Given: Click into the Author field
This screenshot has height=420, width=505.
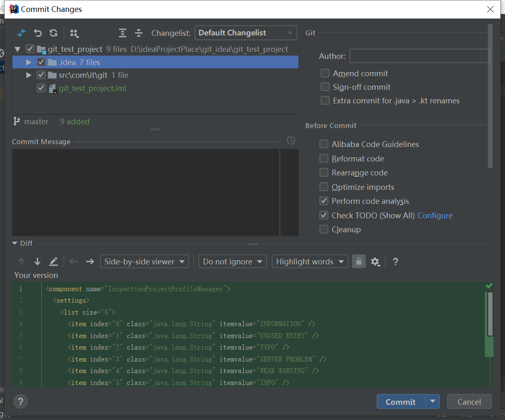Looking at the screenshot, I should pos(420,56).
